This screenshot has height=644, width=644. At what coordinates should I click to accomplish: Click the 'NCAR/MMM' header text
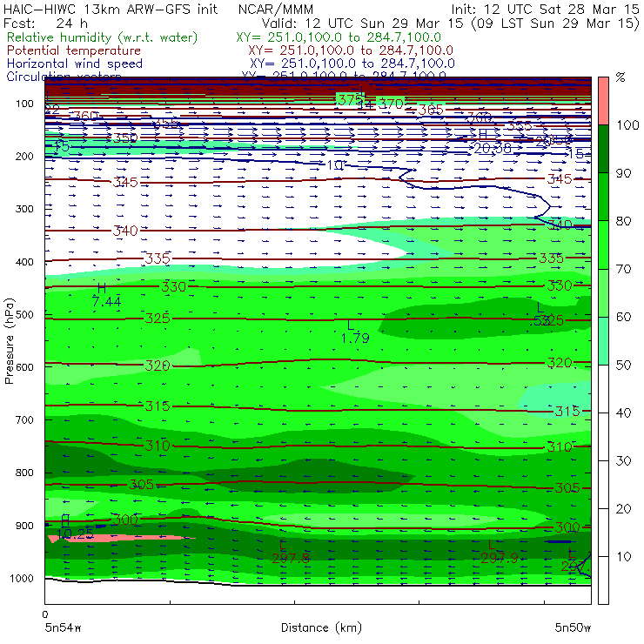click(x=276, y=9)
